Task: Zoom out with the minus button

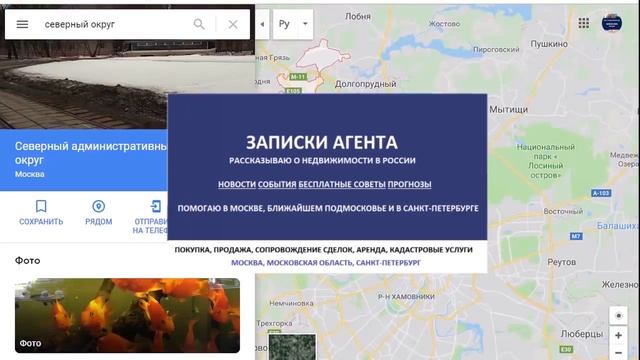Action: (618, 352)
